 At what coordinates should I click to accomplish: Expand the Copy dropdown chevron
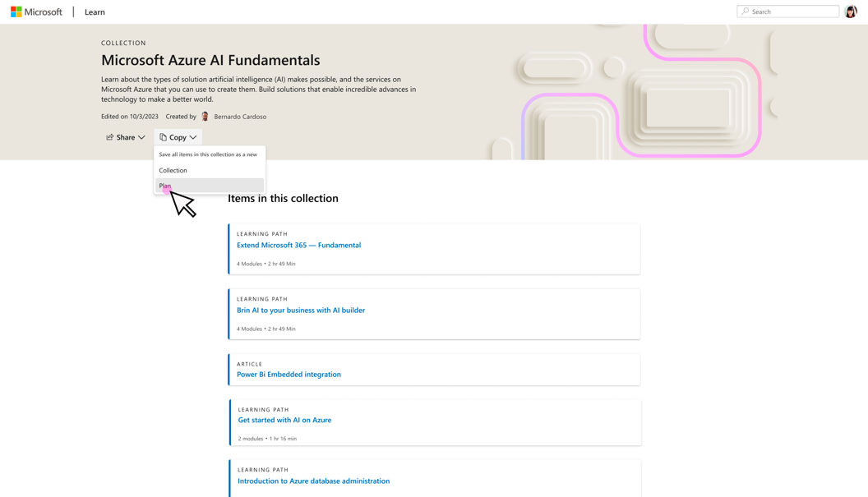[192, 136]
